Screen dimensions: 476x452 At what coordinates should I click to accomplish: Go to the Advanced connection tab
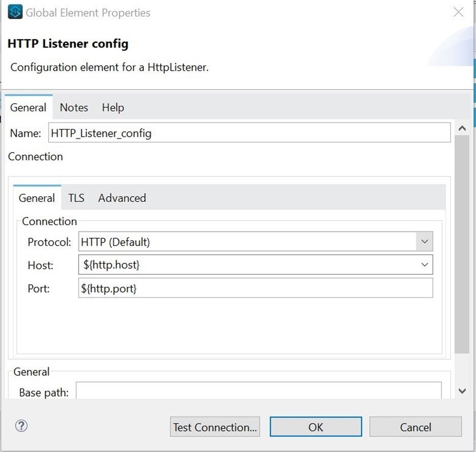coord(122,198)
